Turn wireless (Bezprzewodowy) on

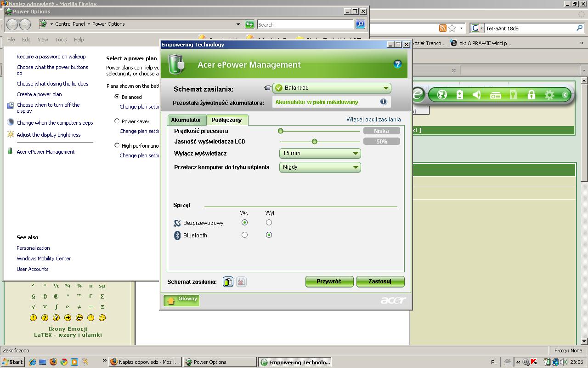click(x=244, y=223)
